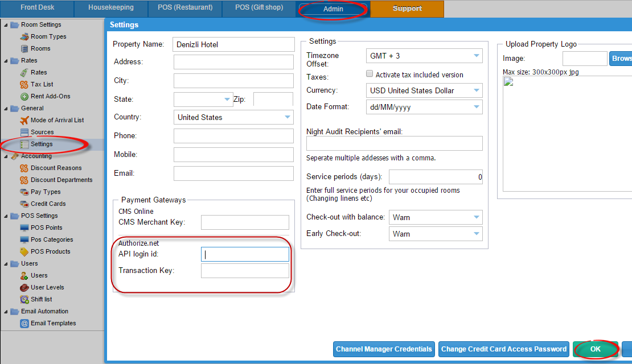Click the Room Types icon in sidebar
Viewport: 632px width, 364px height.
coord(24,36)
